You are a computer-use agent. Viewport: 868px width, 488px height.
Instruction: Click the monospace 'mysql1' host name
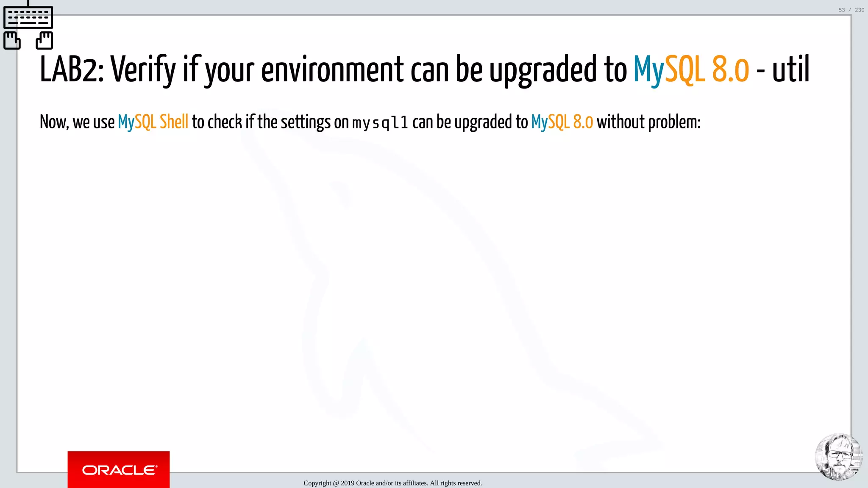tap(380, 123)
